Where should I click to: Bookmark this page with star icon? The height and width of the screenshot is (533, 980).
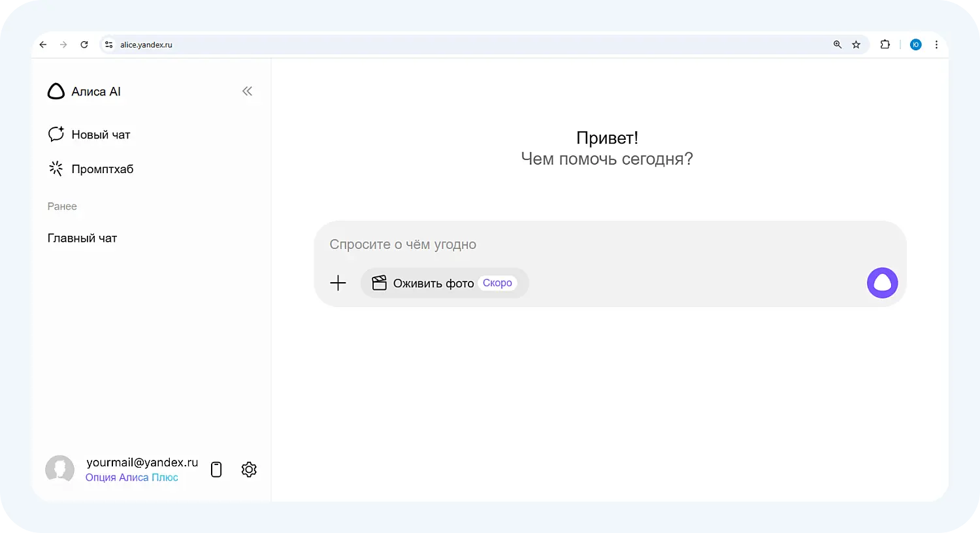click(857, 44)
